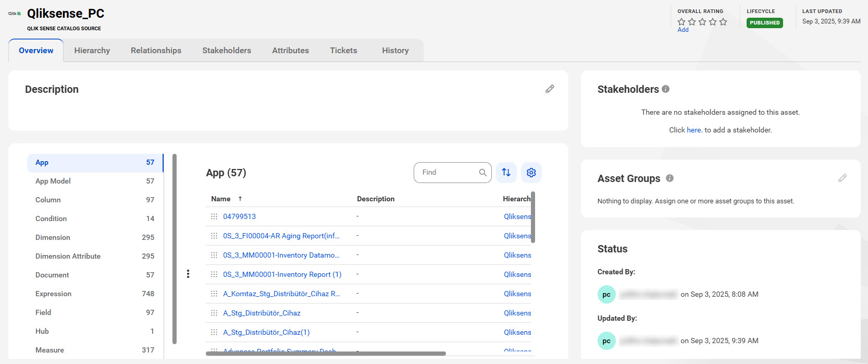Screen dimensions: 868x364
Task: Click the magnifier icon in Find box
Action: click(483, 173)
